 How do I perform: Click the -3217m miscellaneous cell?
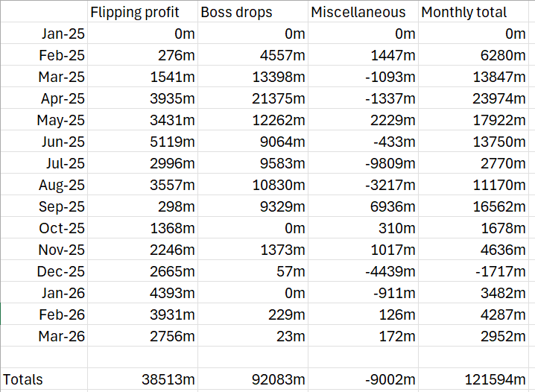363,185
